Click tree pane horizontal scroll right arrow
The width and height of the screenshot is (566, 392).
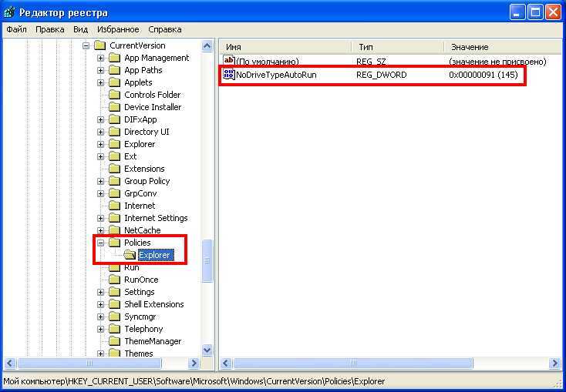194,363
